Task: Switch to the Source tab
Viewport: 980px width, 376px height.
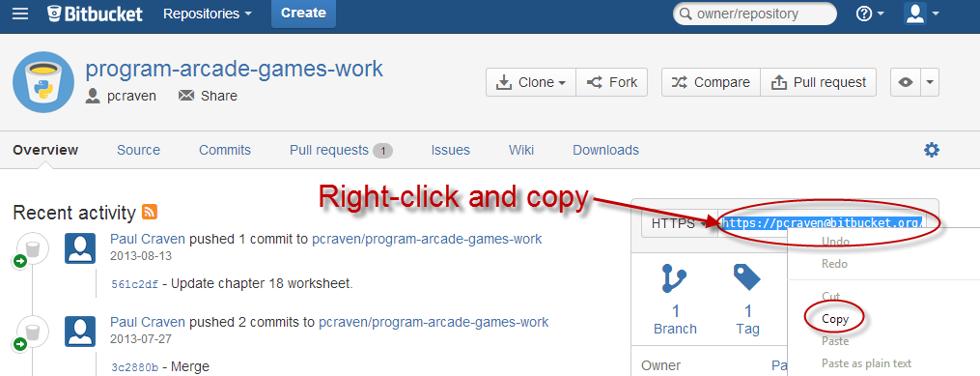Action: pyautogui.click(x=139, y=150)
